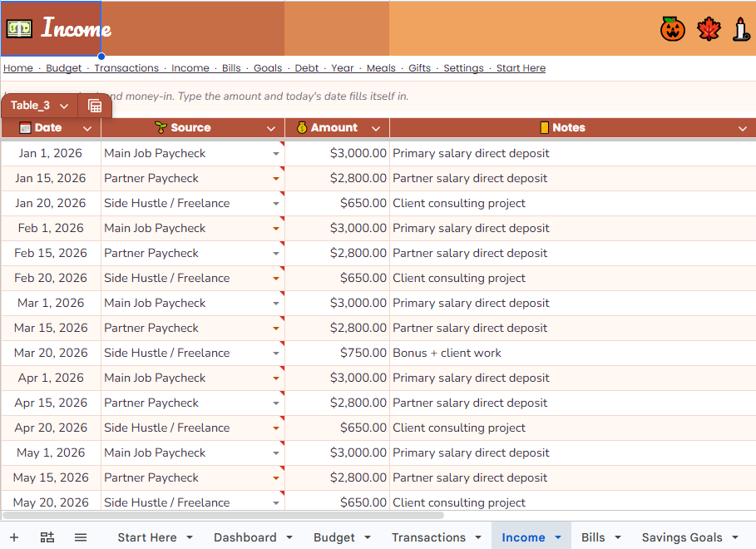Click the calendar icon in Date header
The image size is (756, 549).
[25, 128]
